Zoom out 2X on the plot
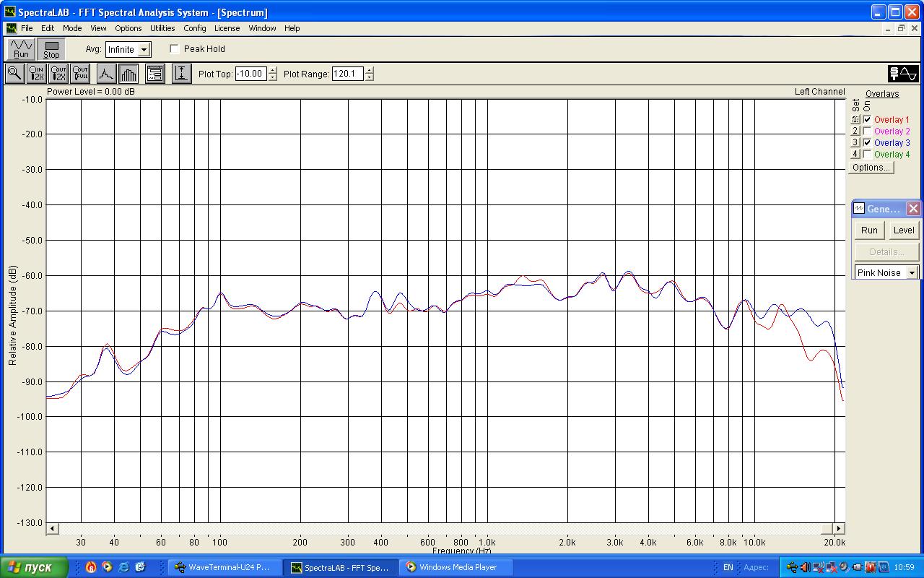924x578 pixels. point(58,73)
